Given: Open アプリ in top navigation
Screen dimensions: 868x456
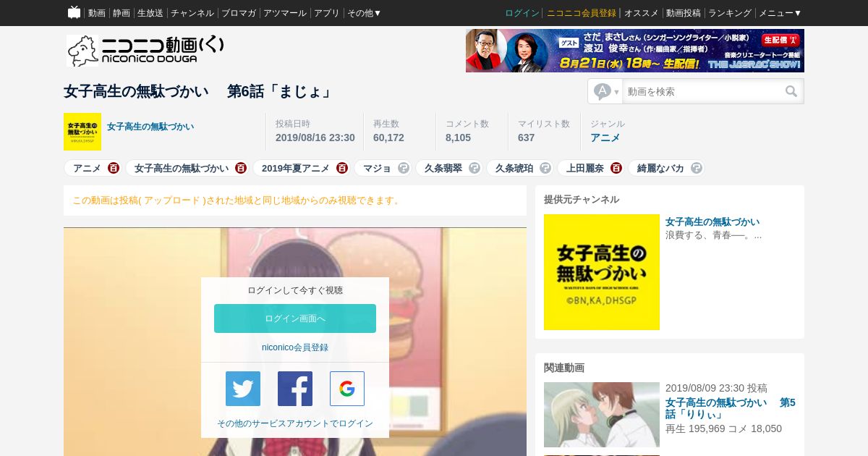Looking at the screenshot, I should [x=327, y=13].
